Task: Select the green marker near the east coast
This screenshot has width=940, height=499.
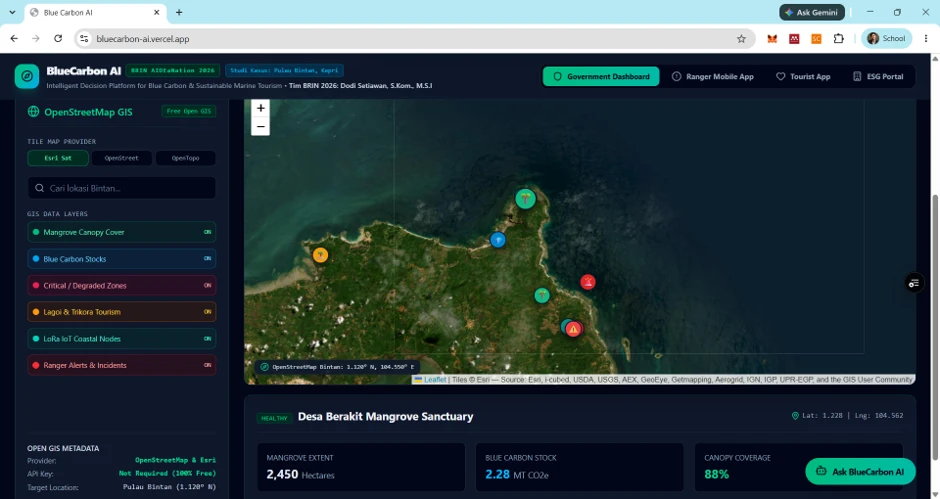Action: [x=542, y=295]
